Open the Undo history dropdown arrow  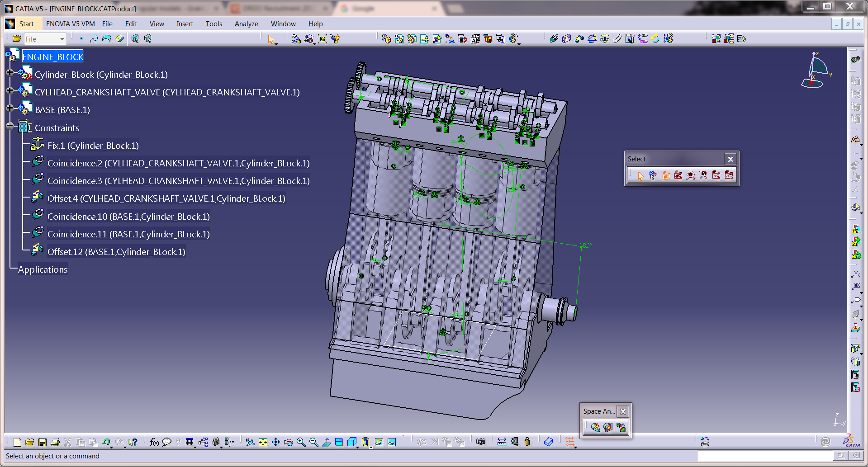(x=111, y=447)
